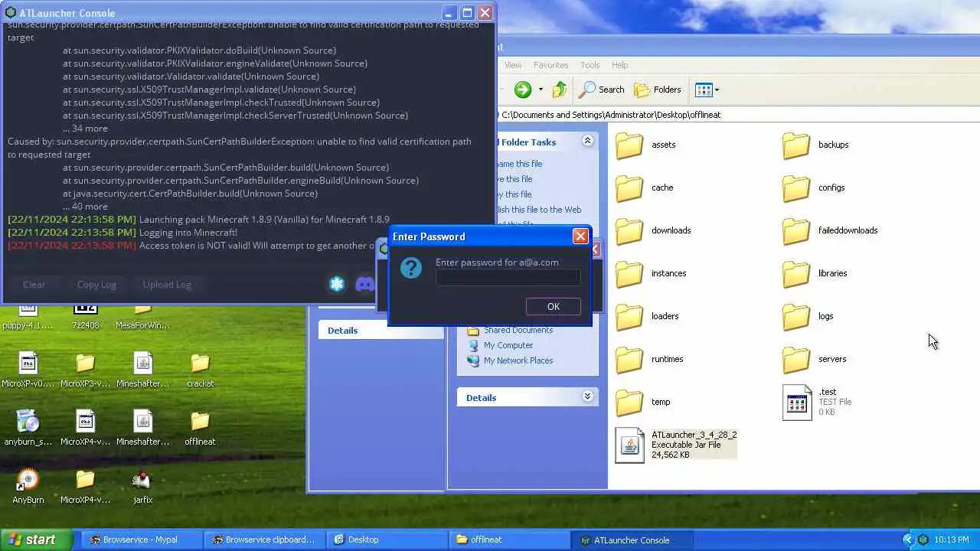The image size is (980, 551).
Task: Switch to Browservice - Mypal taskbar item
Action: [141, 540]
